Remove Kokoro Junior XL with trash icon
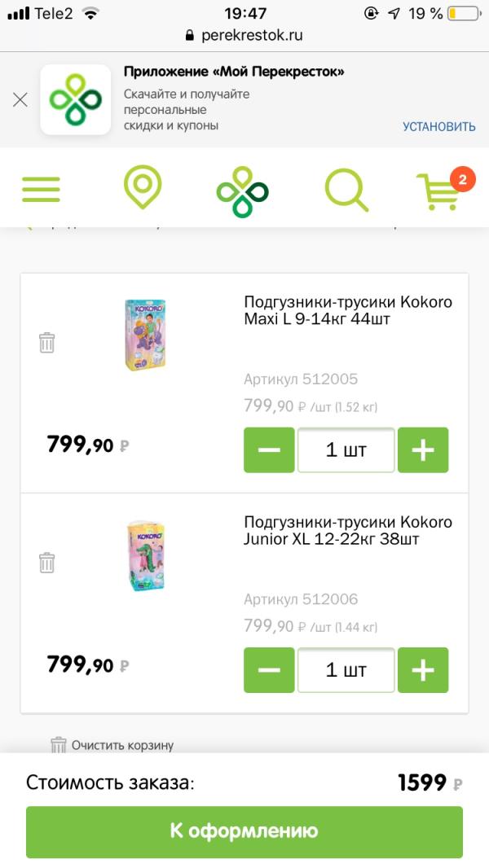The width and height of the screenshot is (489, 868). (47, 562)
